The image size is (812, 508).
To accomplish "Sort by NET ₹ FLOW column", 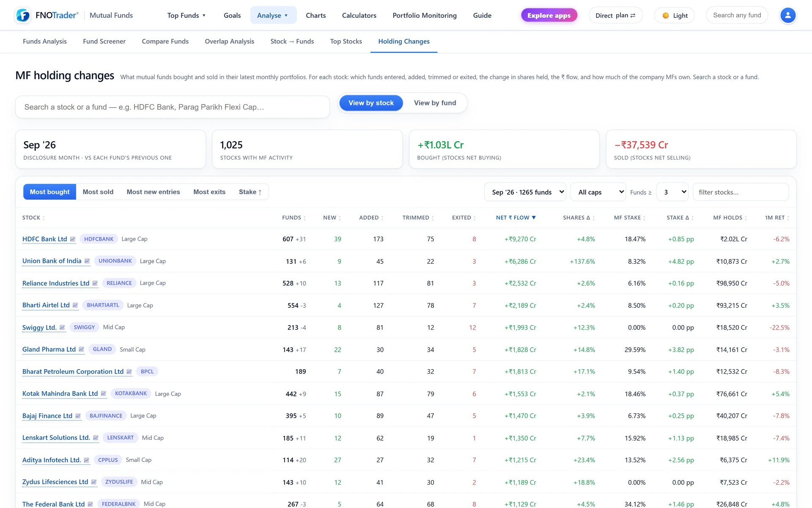I will coord(516,218).
